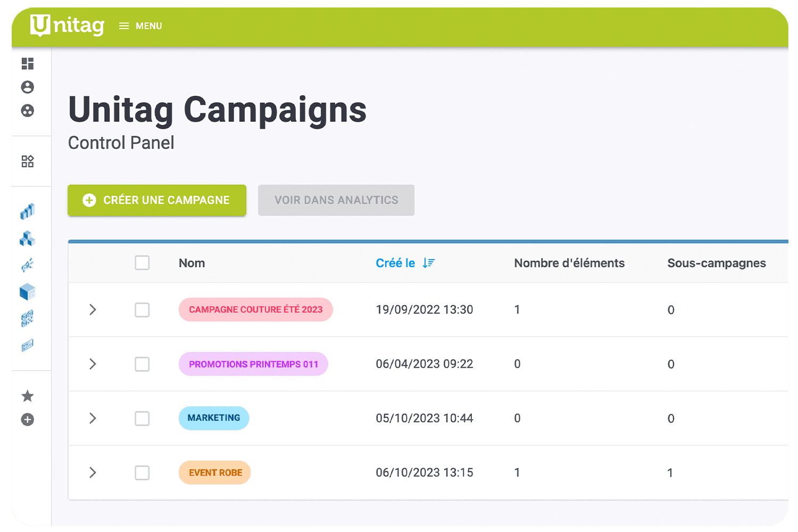
Task: Click the orange Event Robe campaign tag
Action: pos(215,472)
